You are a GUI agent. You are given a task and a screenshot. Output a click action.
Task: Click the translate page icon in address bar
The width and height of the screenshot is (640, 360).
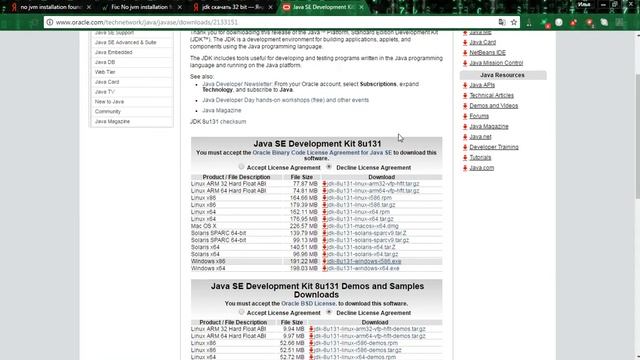[502, 22]
